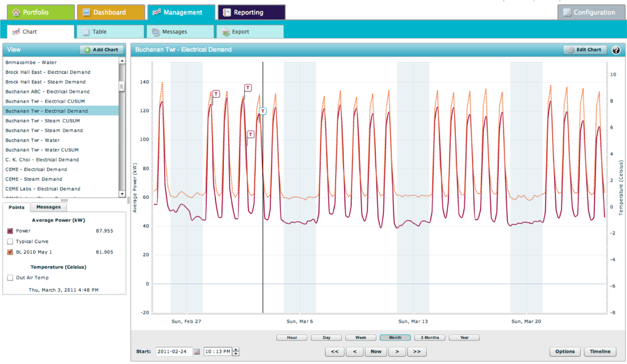Click the Add Chart button
This screenshot has width=627, height=364.
[x=102, y=50]
